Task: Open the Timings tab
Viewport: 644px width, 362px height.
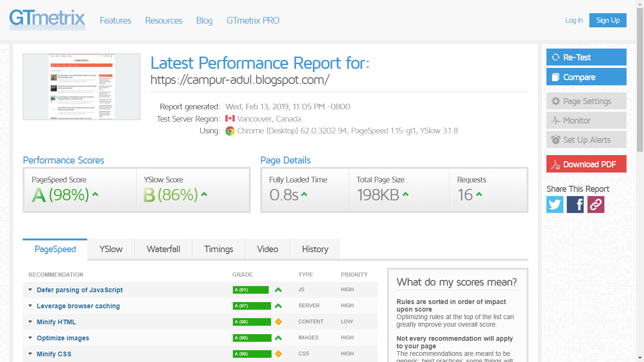Action: pos(219,249)
